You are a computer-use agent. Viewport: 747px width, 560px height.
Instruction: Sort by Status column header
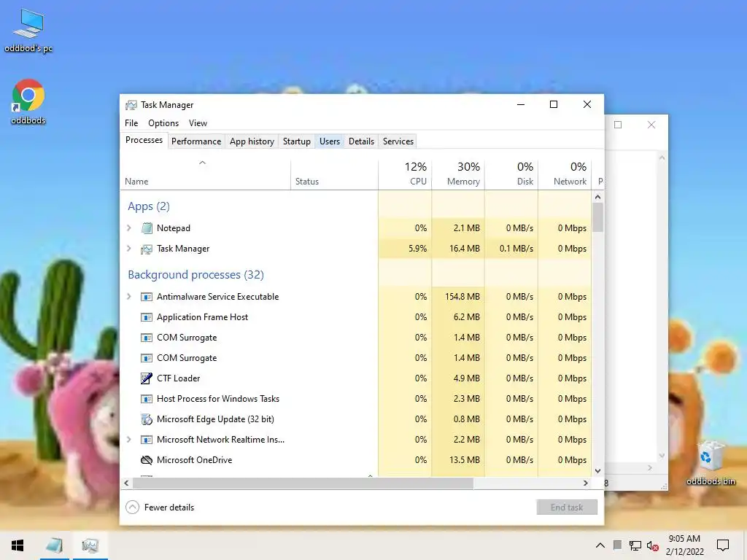334,175
